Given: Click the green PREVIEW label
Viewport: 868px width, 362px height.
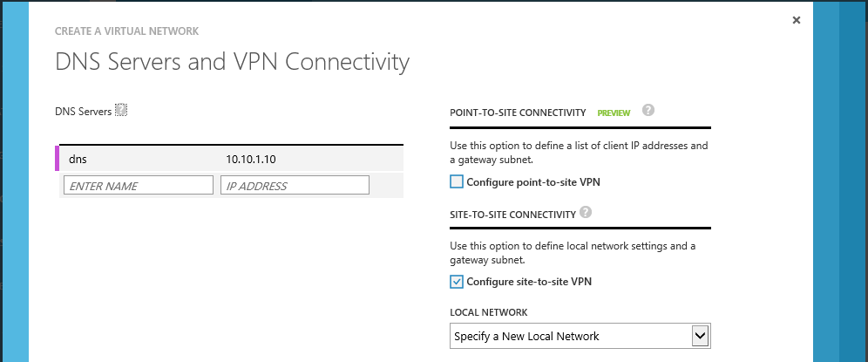Looking at the screenshot, I should click(x=614, y=113).
